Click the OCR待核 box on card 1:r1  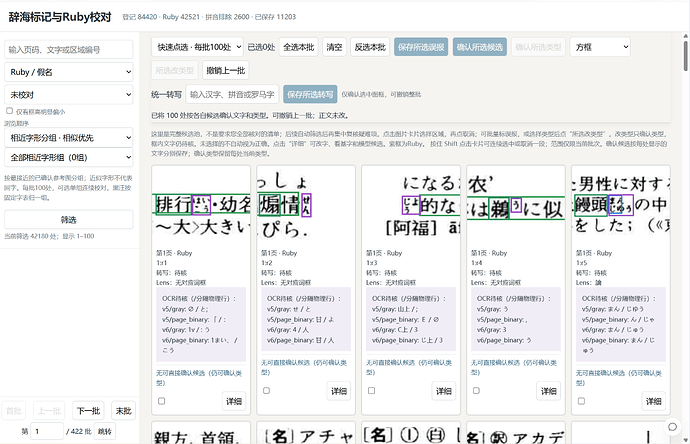pyautogui.click(x=201, y=324)
